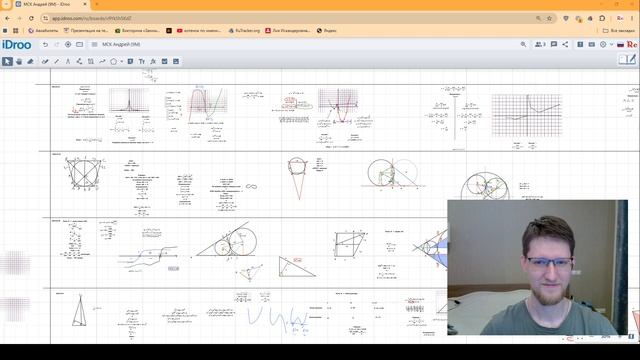640x360 pixels.
Task: Select the curve arrow tool
Action: point(102,61)
